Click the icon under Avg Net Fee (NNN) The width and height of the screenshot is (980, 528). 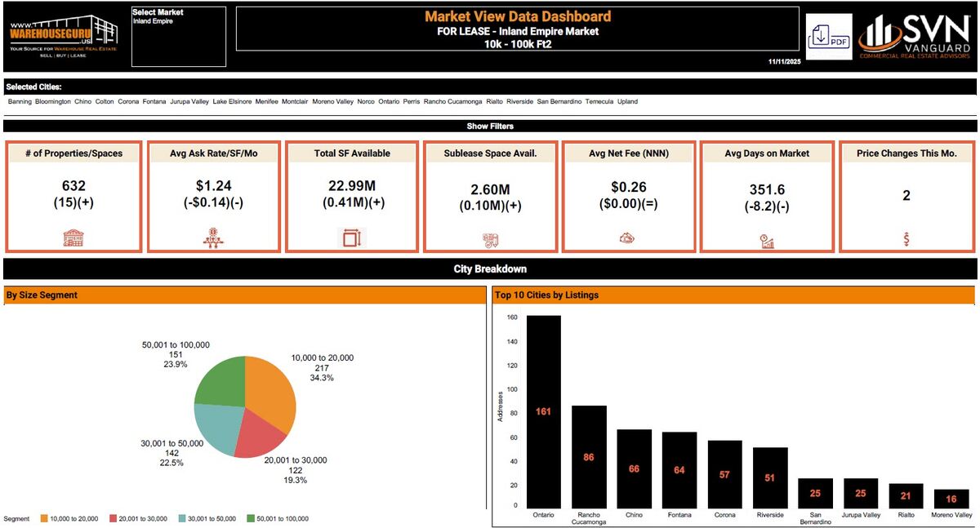click(629, 238)
